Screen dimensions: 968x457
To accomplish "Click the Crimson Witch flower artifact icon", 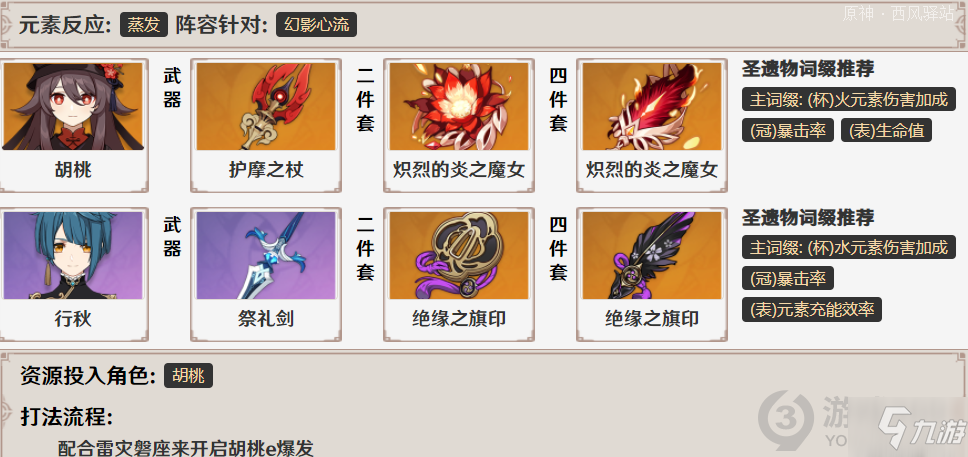I will point(459,106).
